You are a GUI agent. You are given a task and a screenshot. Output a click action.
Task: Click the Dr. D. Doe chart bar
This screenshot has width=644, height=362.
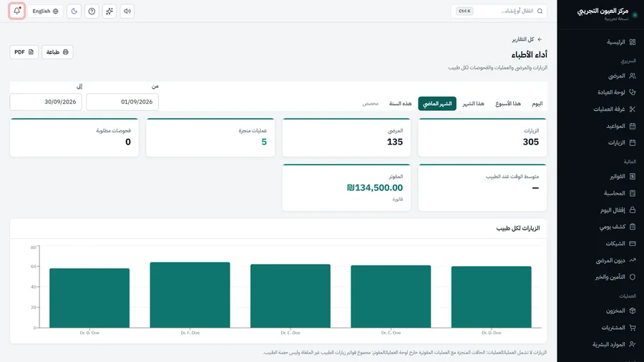tap(491, 297)
